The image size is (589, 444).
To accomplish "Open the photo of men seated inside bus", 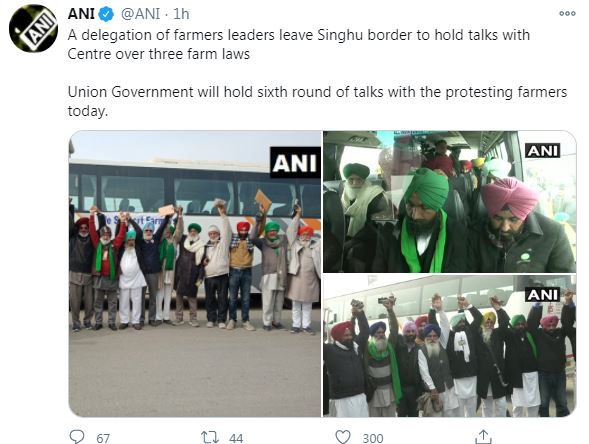I will coord(450,201).
